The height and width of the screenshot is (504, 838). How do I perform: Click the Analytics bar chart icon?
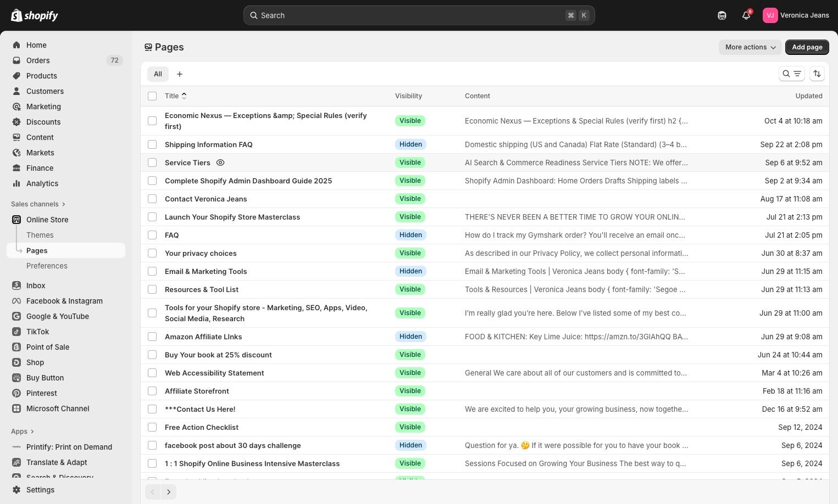point(16,183)
